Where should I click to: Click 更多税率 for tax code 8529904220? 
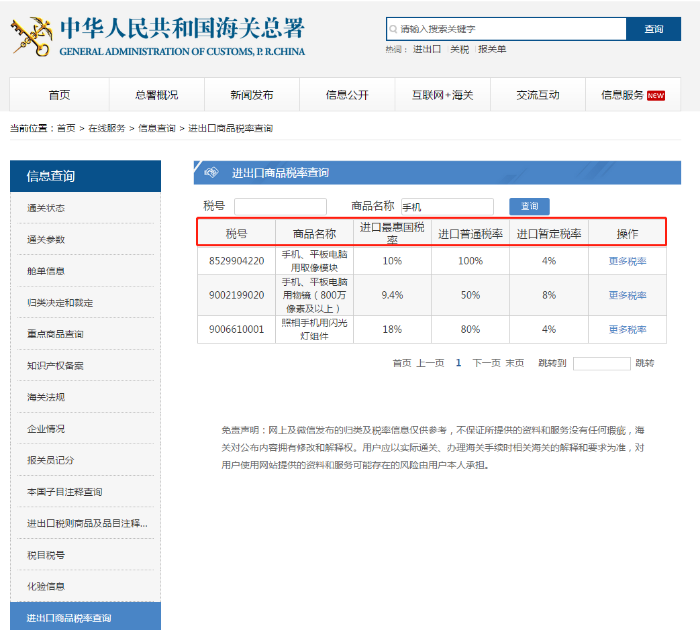pos(627,261)
